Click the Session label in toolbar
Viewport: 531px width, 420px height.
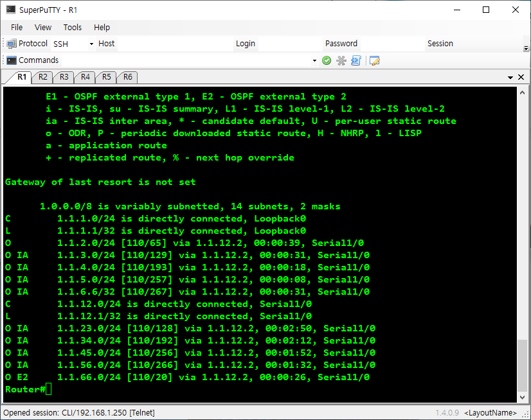440,44
